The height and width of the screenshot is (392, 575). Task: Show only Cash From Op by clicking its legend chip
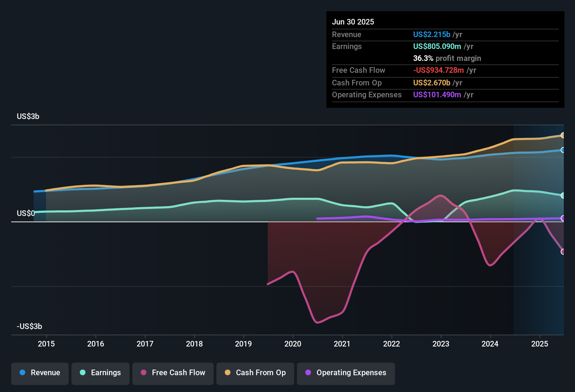(255, 373)
